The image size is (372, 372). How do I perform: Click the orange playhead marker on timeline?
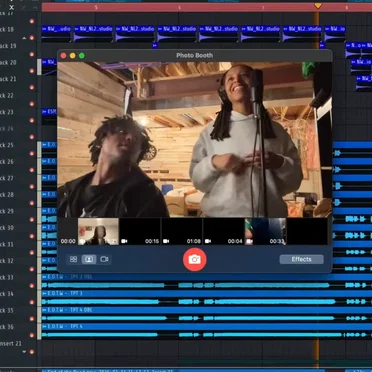[x=318, y=6]
